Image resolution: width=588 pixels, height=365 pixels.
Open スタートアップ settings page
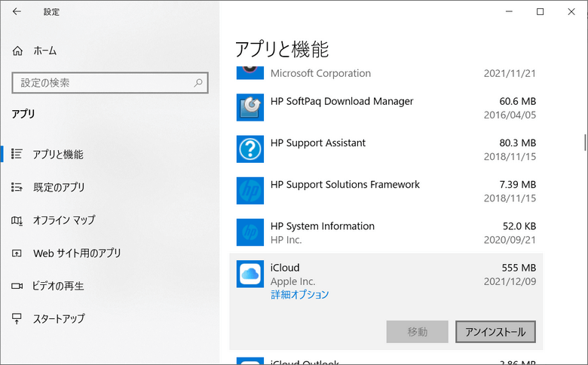click(x=59, y=319)
